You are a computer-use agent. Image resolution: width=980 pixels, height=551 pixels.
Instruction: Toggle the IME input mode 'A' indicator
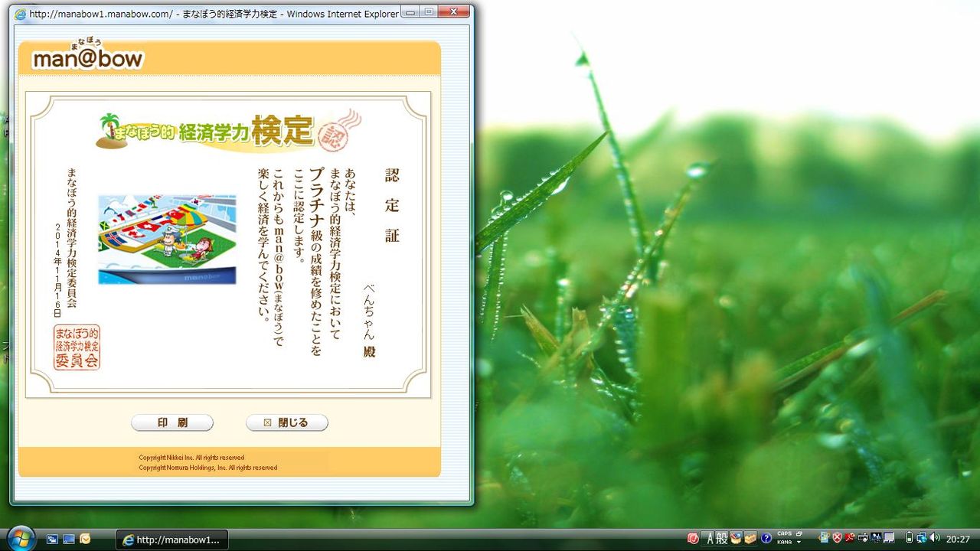pyautogui.click(x=710, y=538)
